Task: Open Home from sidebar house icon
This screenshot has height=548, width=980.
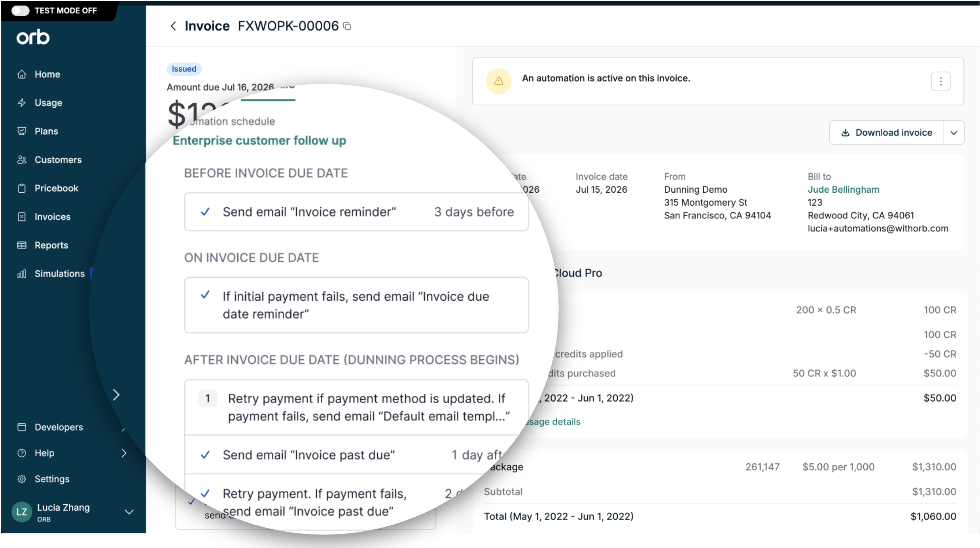Action: pos(22,74)
